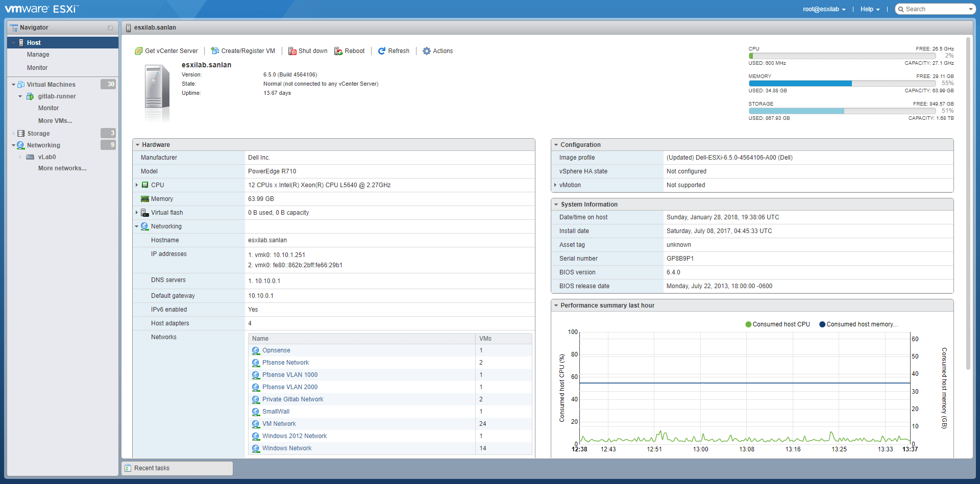The height and width of the screenshot is (484, 980).
Task: Select Manage under Host in Navigator
Action: (38, 55)
